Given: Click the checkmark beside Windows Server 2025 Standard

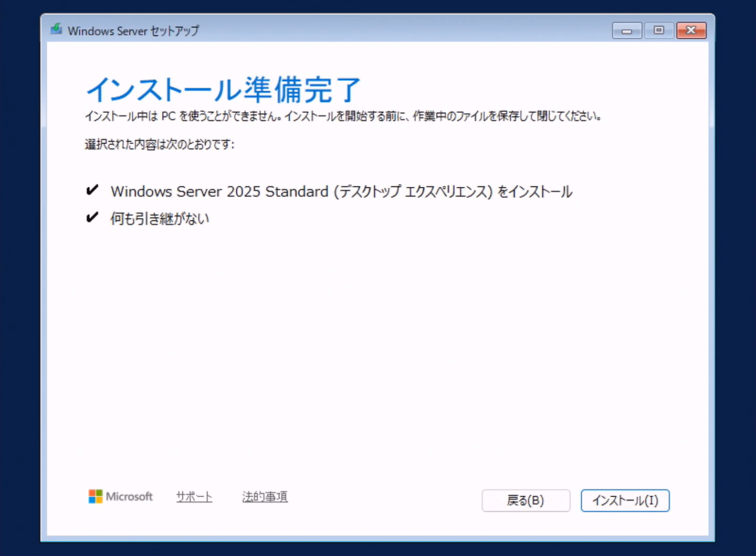Looking at the screenshot, I should [x=92, y=190].
